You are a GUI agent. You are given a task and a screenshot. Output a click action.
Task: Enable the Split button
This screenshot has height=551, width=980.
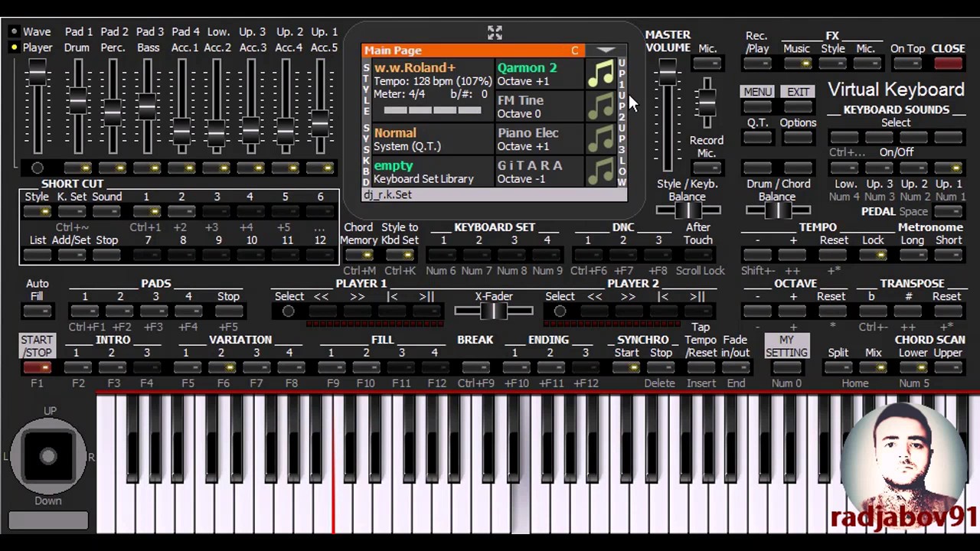click(838, 368)
